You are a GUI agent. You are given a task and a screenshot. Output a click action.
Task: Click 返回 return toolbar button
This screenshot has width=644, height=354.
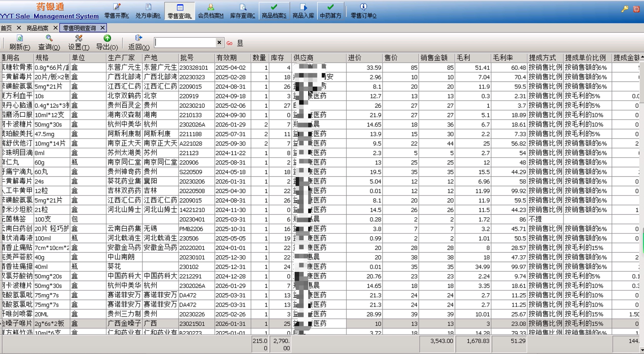coord(138,42)
